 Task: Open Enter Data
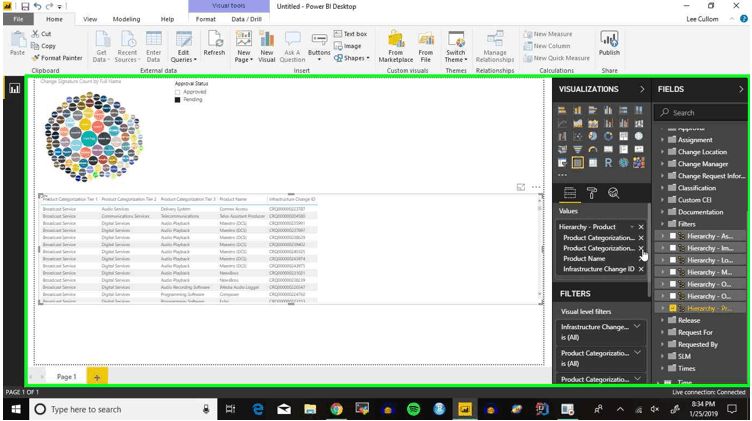click(x=153, y=47)
